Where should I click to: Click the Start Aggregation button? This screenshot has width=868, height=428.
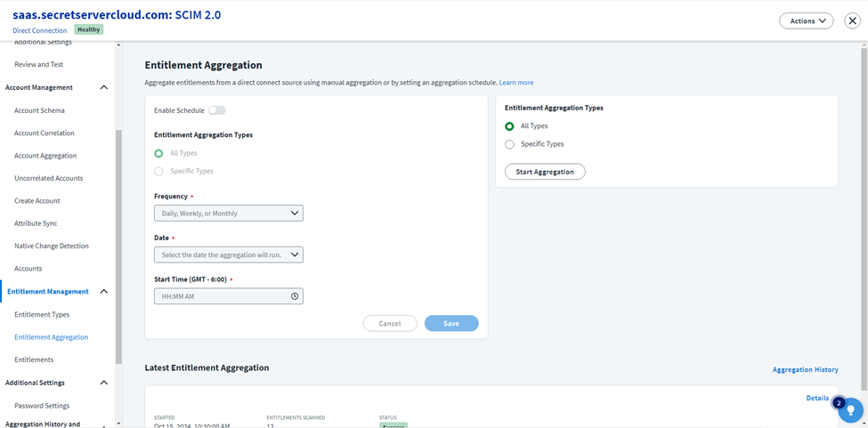coord(545,172)
